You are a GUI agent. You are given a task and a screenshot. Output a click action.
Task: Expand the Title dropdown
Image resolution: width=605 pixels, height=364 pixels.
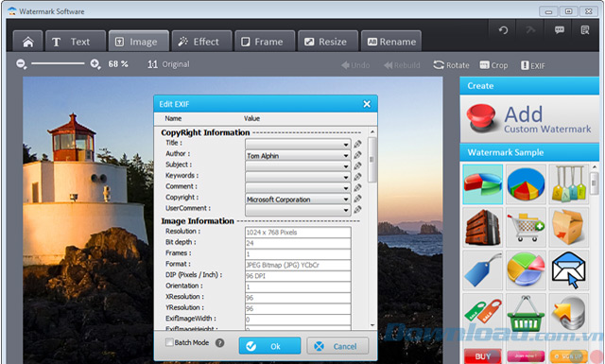pyautogui.click(x=346, y=145)
